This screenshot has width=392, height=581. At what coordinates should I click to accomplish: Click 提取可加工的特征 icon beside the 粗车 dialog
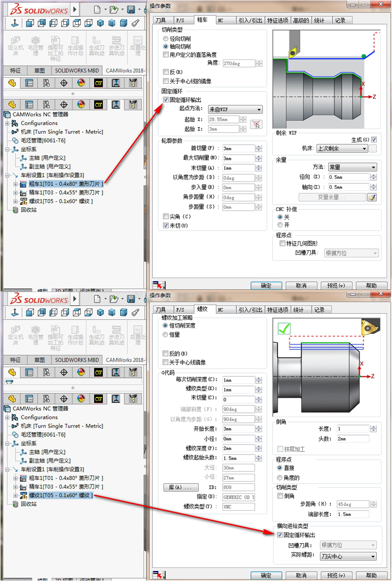pos(56,40)
